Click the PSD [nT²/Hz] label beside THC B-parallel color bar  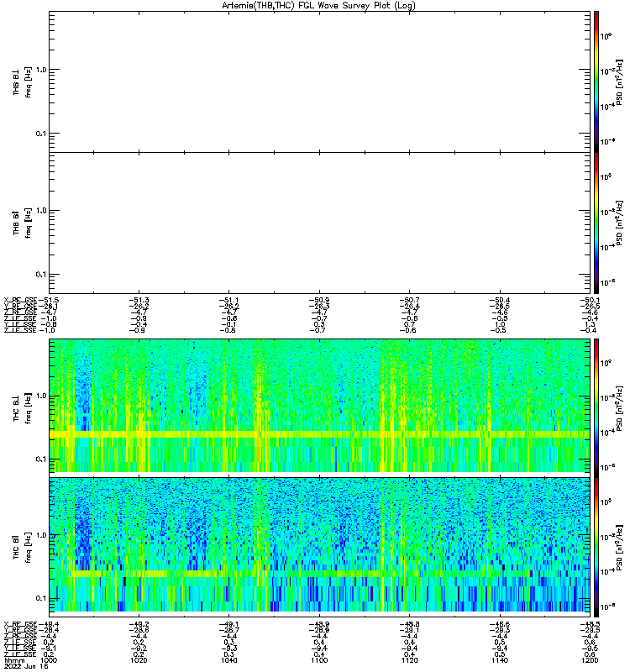click(619, 548)
